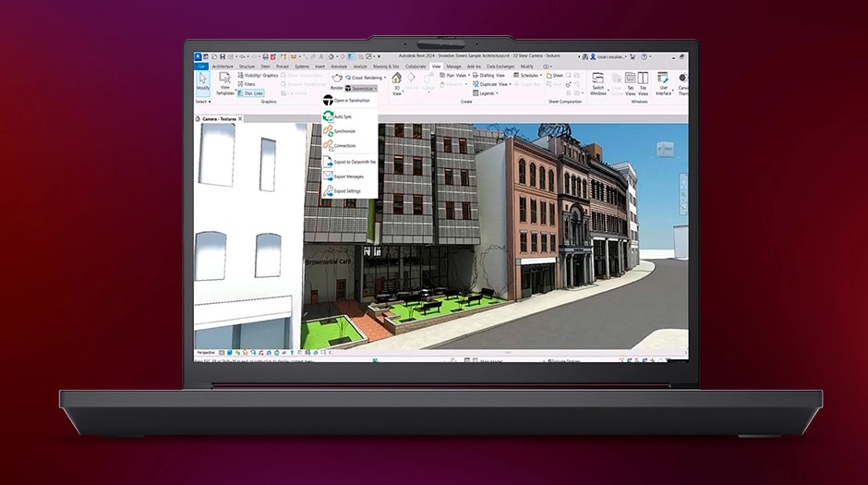
Task: Open the Help question mark icon
Action: (x=645, y=56)
